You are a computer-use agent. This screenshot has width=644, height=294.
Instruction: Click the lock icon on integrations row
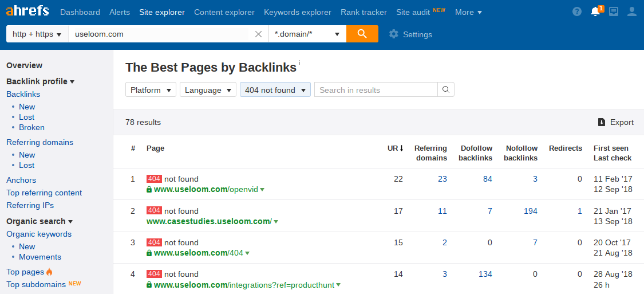149,284
